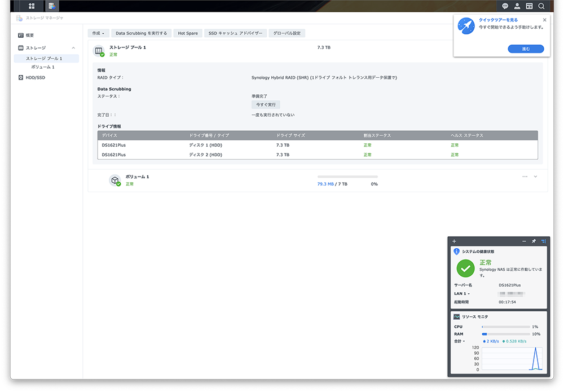Open Volume 1 three-dot more options
The height and width of the screenshot is (392, 564).
pyautogui.click(x=525, y=177)
